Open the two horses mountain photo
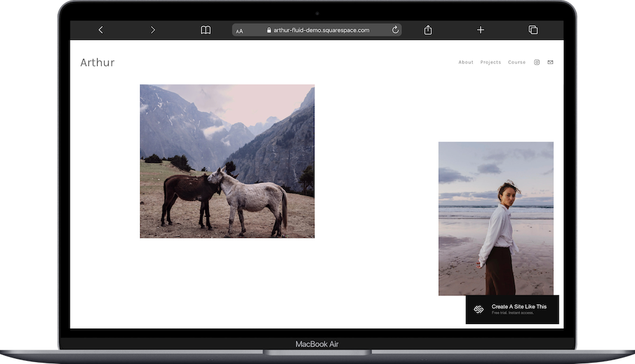Image resolution: width=635 pixels, height=364 pixels. tap(227, 161)
